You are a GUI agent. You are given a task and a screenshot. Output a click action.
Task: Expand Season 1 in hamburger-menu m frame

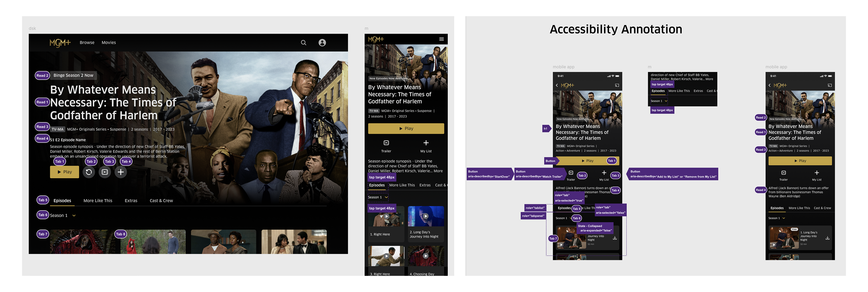pos(378,197)
